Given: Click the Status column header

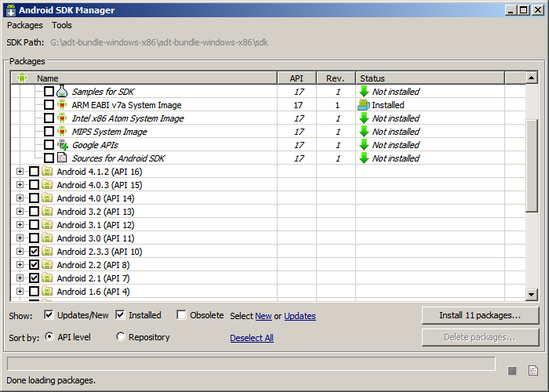Looking at the screenshot, I should [x=431, y=78].
